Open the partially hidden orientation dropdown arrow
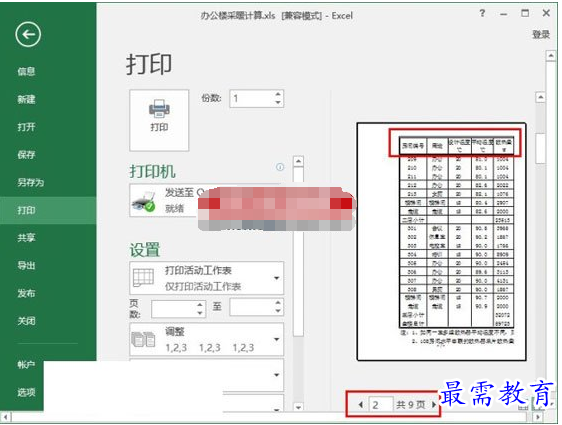The image size is (562, 425). click(x=276, y=375)
